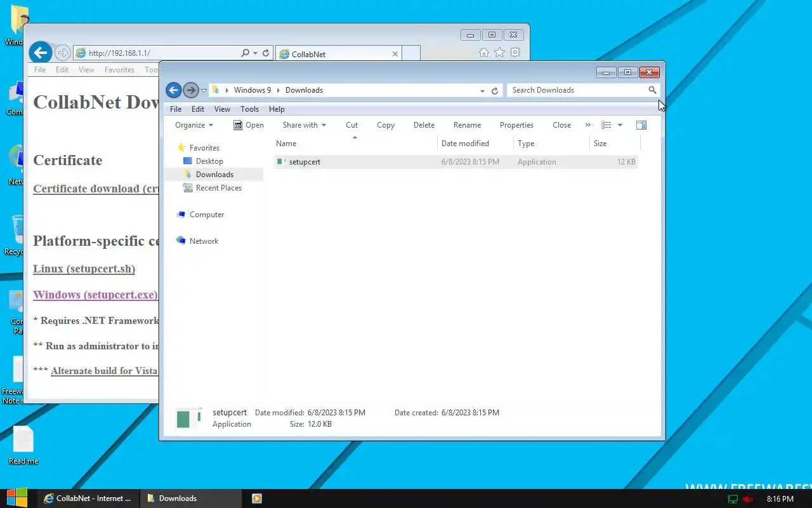812x508 pixels.
Task: Click the folder icon in the address bar
Action: click(216, 90)
